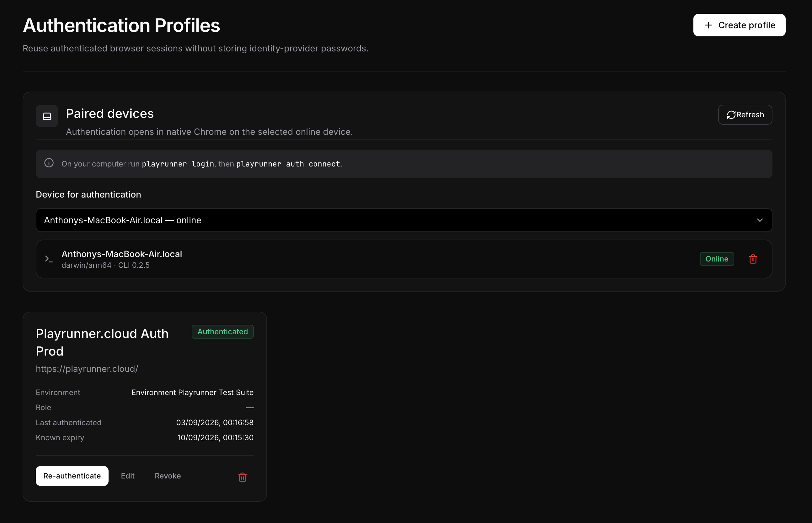
Task: Click the Paired devices section heading
Action: click(x=110, y=114)
